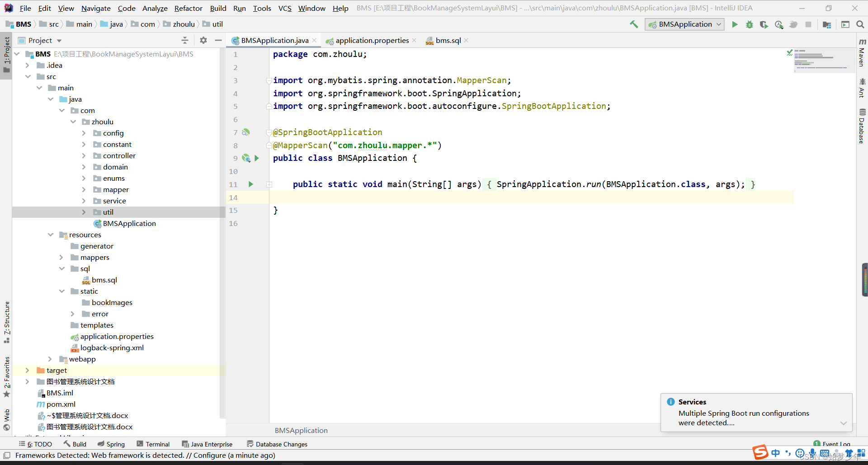Expand the mappers folder

tap(61, 258)
